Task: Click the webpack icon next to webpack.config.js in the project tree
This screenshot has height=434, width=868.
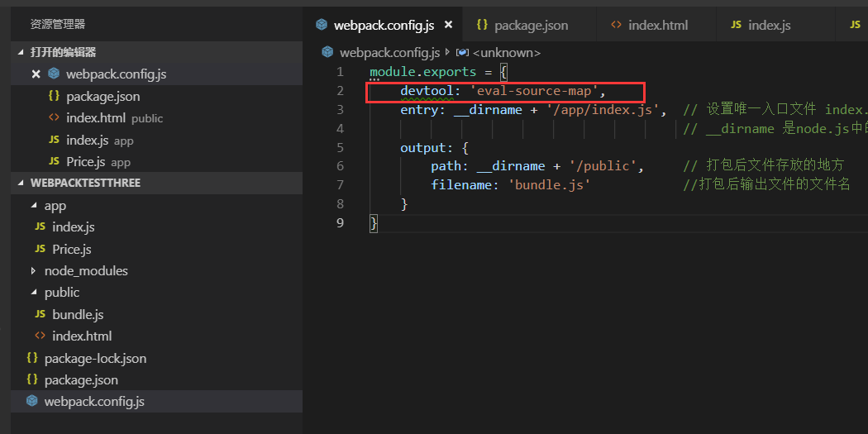Action: pos(32,402)
